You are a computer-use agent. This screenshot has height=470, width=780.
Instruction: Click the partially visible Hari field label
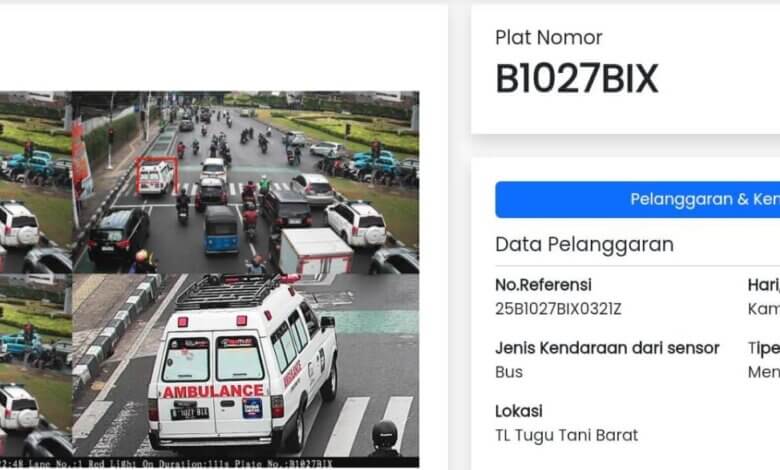coord(764,285)
